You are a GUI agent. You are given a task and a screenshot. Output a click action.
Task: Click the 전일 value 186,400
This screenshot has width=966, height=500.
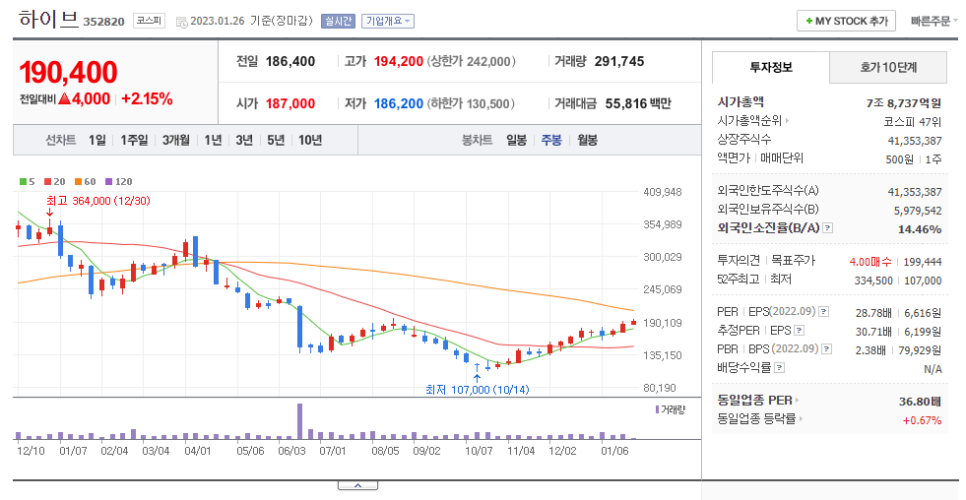pyautogui.click(x=290, y=62)
